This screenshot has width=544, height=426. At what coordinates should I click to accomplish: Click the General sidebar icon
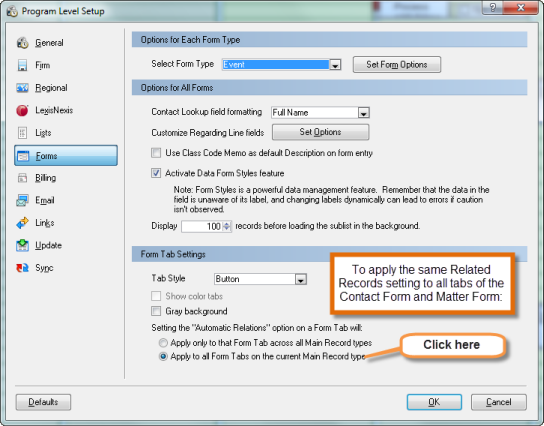tap(23, 43)
